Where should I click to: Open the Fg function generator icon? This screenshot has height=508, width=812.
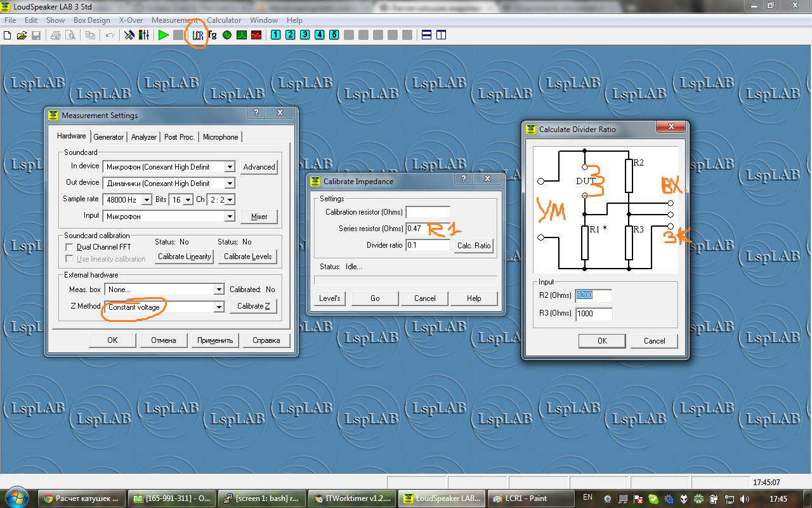pyautogui.click(x=213, y=35)
